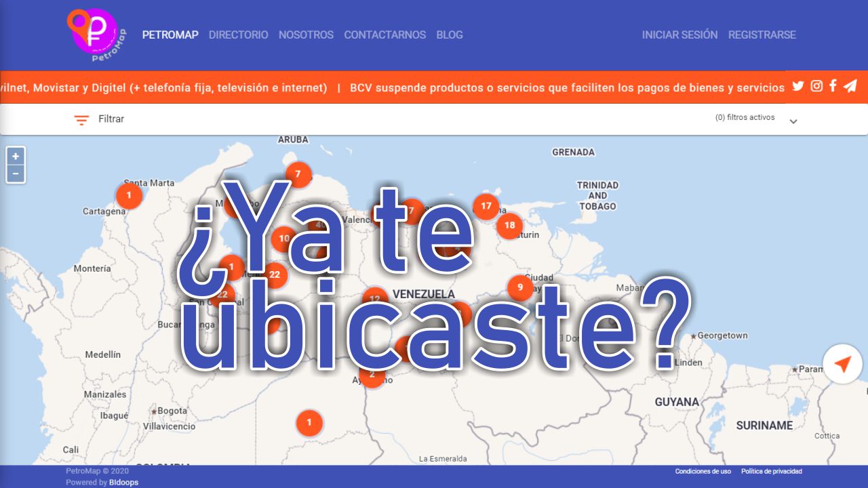Select map cluster marker 18

point(510,225)
